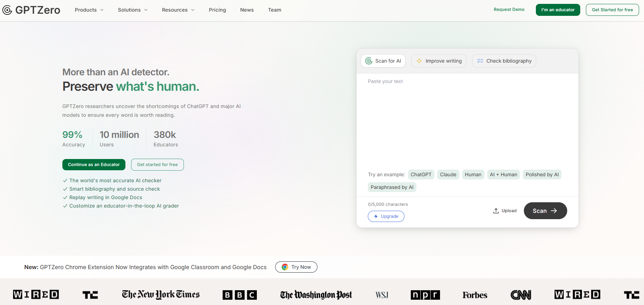The height and width of the screenshot is (305, 644).
Task: Click the Forbes logo
Action: pos(475,295)
